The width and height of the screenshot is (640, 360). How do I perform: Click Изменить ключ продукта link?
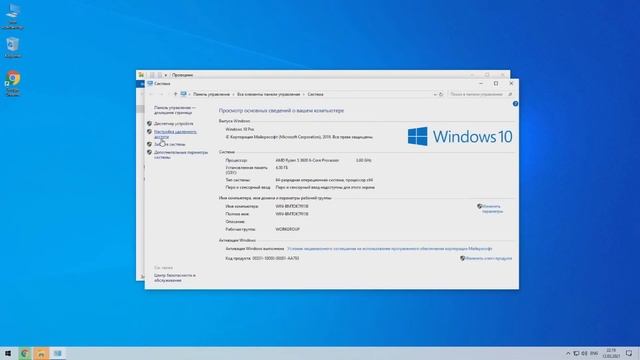[488, 258]
